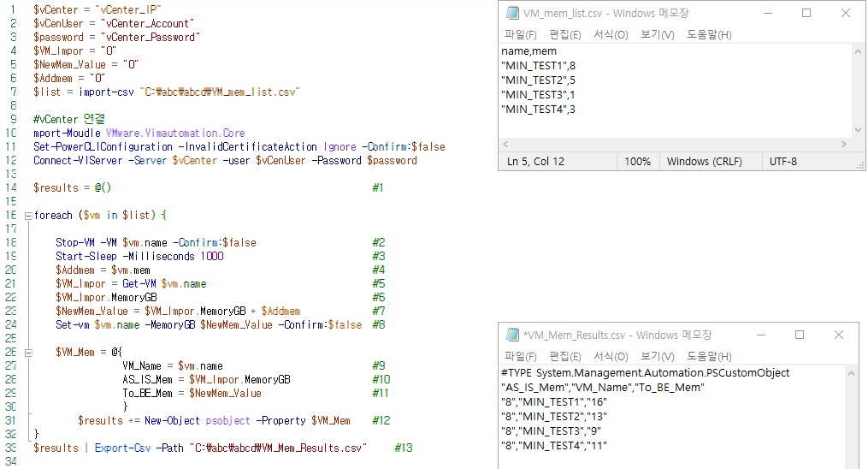The image size is (868, 469).
Task: Click the $results Export-Csv code line
Action: tap(200, 448)
